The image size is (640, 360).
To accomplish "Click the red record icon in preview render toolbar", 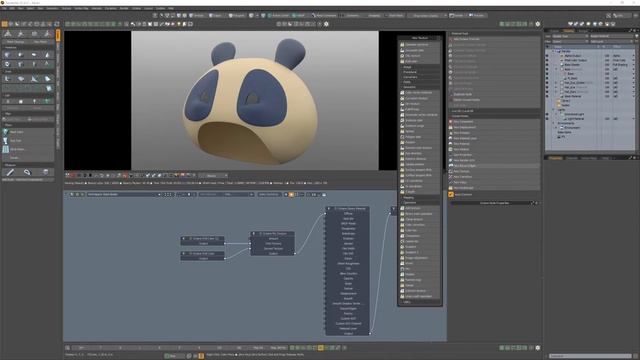I will click(72, 176).
